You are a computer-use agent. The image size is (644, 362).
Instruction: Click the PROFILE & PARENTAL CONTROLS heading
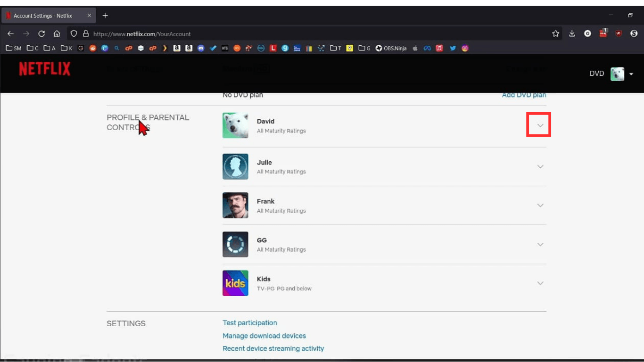(x=148, y=122)
